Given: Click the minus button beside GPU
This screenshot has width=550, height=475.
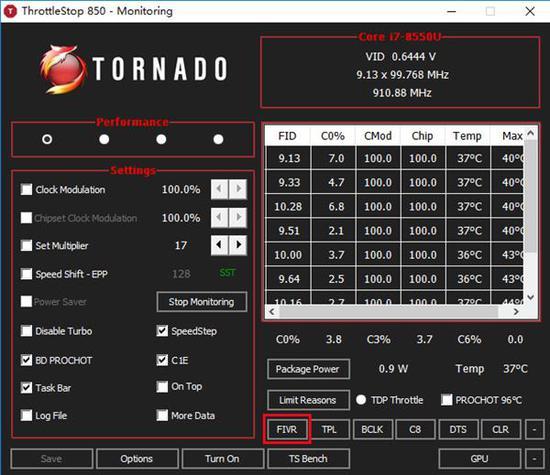Looking at the screenshot, I should pos(534,459).
